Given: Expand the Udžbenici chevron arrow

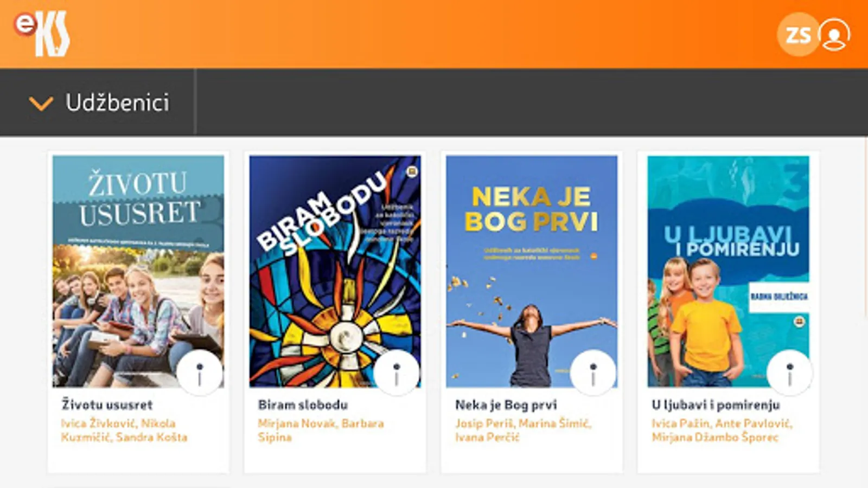Looking at the screenshot, I should point(41,103).
